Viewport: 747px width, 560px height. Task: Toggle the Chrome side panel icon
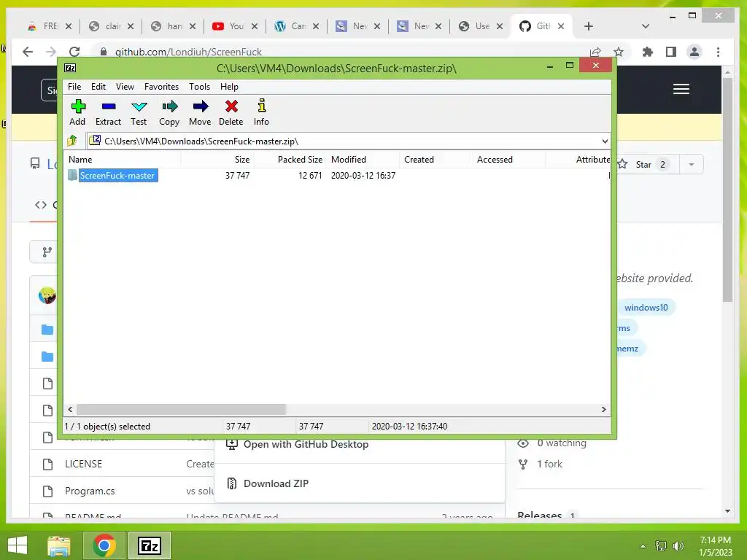(x=671, y=52)
